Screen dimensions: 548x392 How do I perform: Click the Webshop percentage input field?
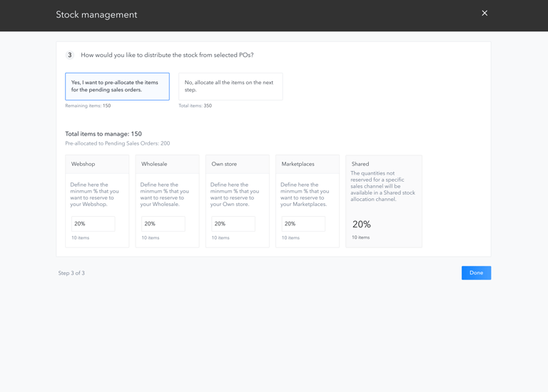click(x=93, y=224)
